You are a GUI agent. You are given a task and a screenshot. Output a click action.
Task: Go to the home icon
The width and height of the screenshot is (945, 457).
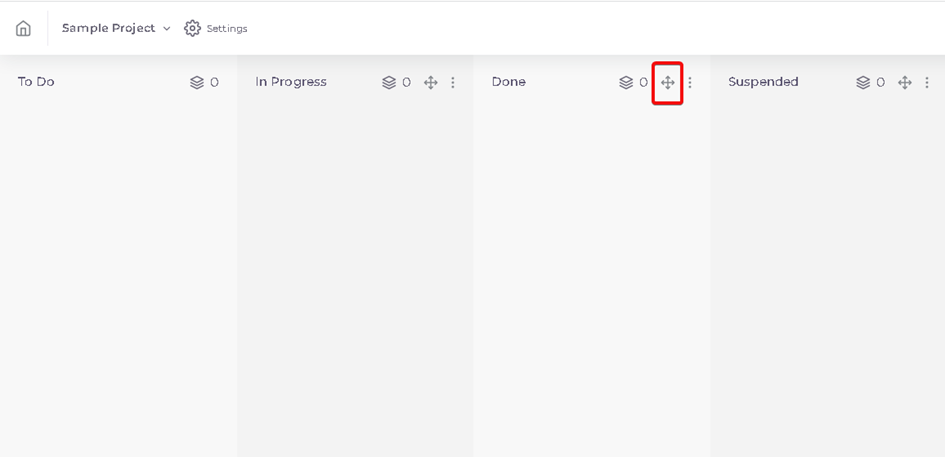click(23, 28)
